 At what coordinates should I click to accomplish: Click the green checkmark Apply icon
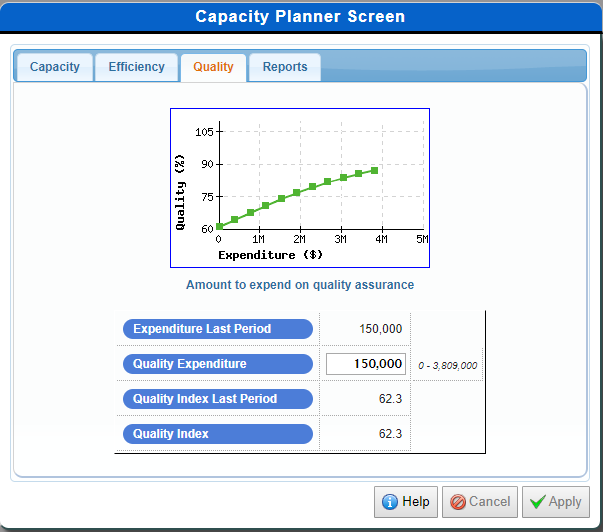coord(537,502)
